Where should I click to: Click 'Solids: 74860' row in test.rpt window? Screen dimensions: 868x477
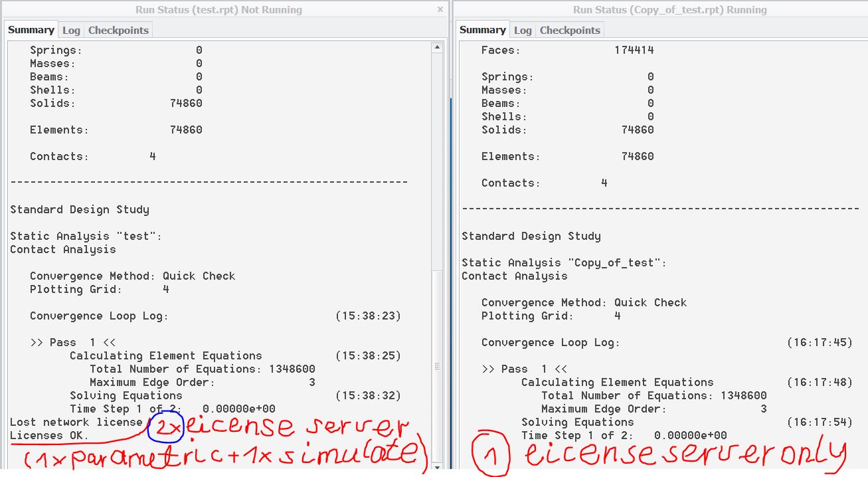click(116, 103)
